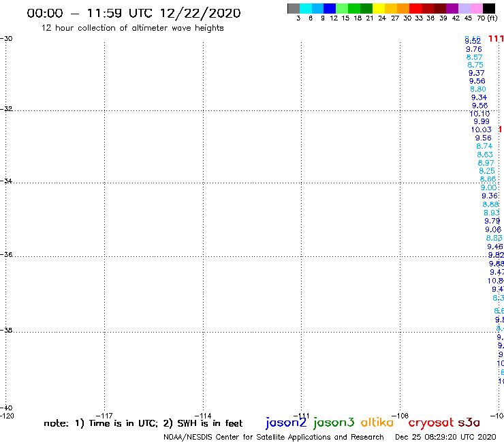Click the wave height value 8.97

pyautogui.click(x=486, y=163)
